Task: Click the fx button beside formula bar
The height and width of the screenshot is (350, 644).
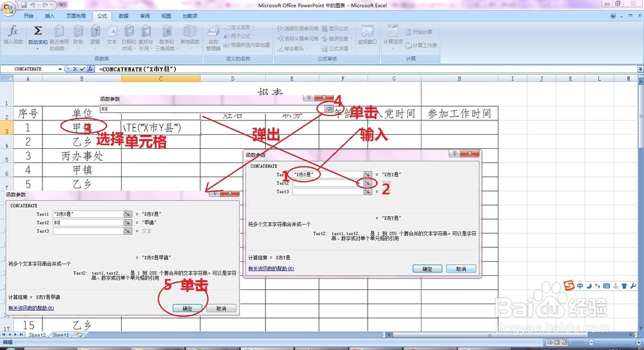Action: pyautogui.click(x=90, y=69)
